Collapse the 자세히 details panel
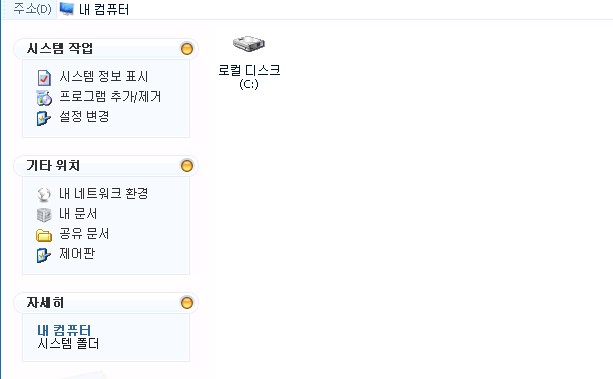Viewport: 613px width, 379px height. click(x=186, y=303)
